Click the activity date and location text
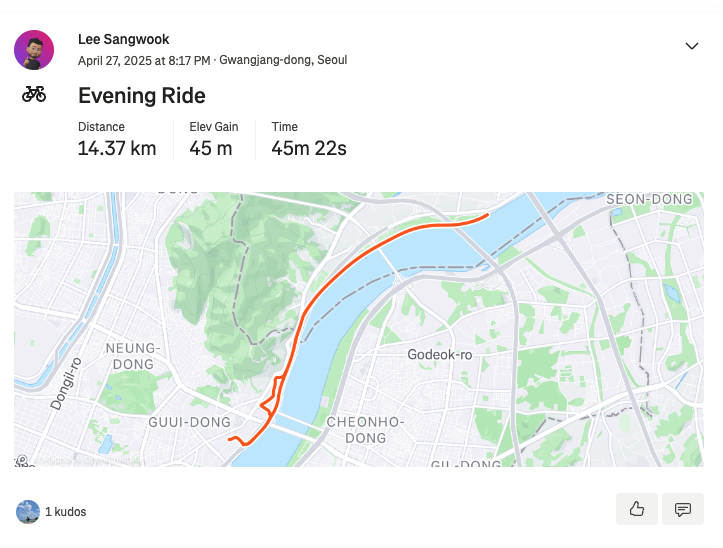This screenshot has width=723, height=548. pos(212,60)
